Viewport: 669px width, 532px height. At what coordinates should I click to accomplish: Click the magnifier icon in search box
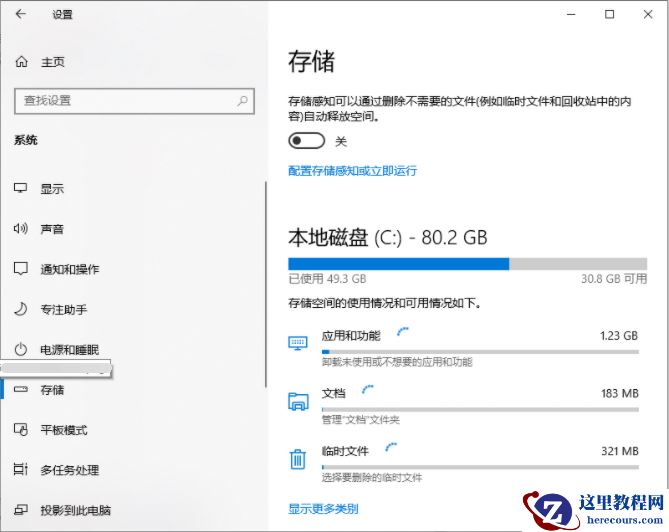pyautogui.click(x=242, y=101)
